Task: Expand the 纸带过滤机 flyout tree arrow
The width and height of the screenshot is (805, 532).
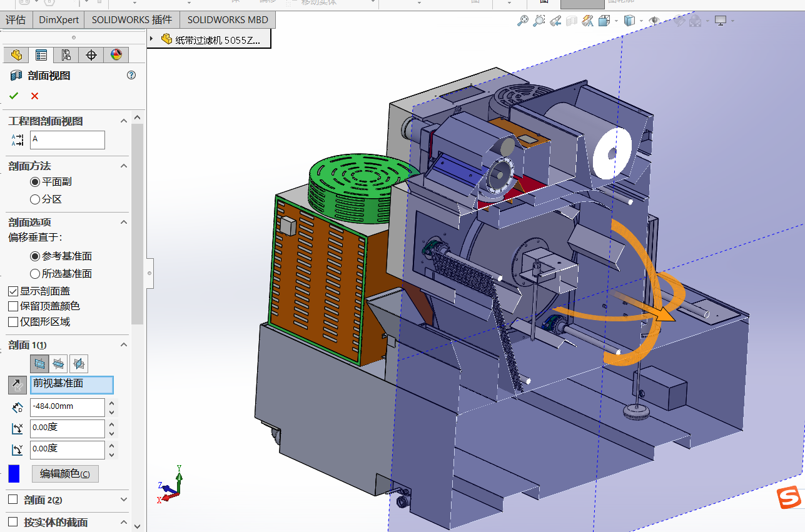Action: tap(152, 39)
